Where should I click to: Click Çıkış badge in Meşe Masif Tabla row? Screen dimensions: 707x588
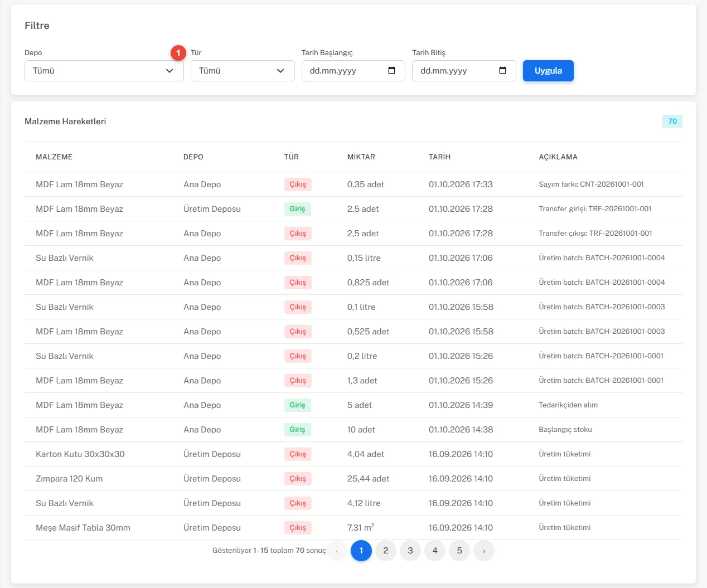pyautogui.click(x=298, y=528)
